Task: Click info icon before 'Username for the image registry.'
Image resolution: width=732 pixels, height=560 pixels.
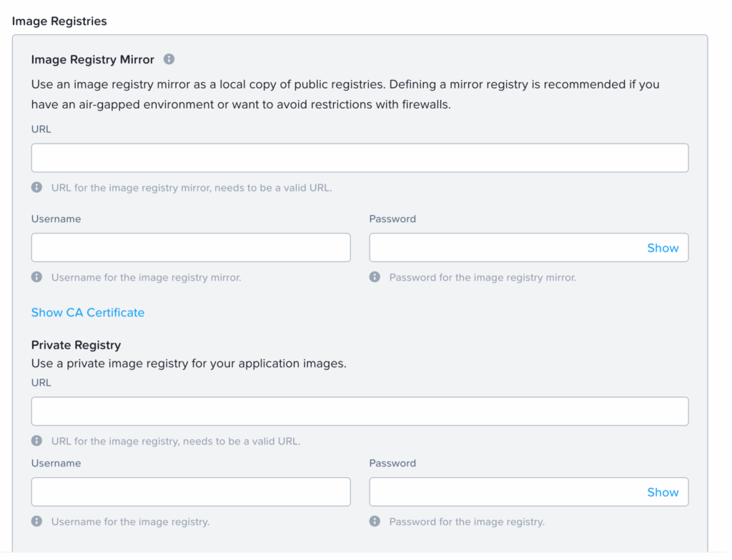Action: point(37,521)
